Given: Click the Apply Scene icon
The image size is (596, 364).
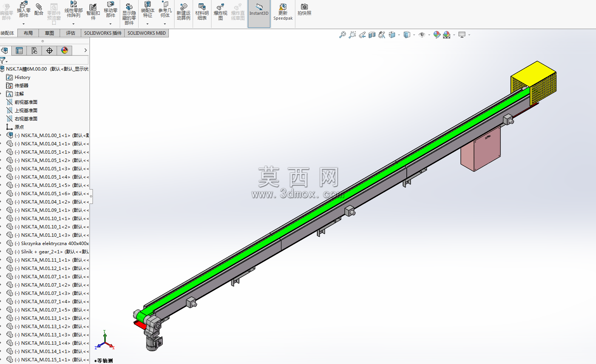Looking at the screenshot, I should [x=447, y=35].
